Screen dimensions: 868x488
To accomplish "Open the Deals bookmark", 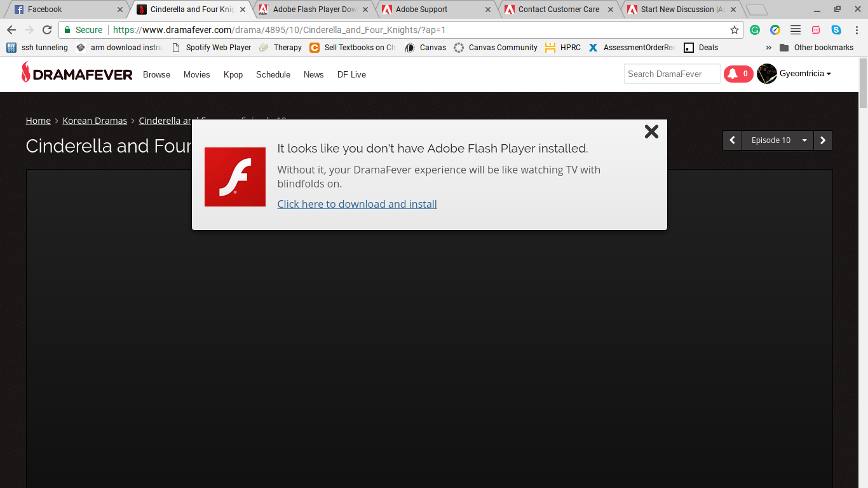I will [x=701, y=48].
